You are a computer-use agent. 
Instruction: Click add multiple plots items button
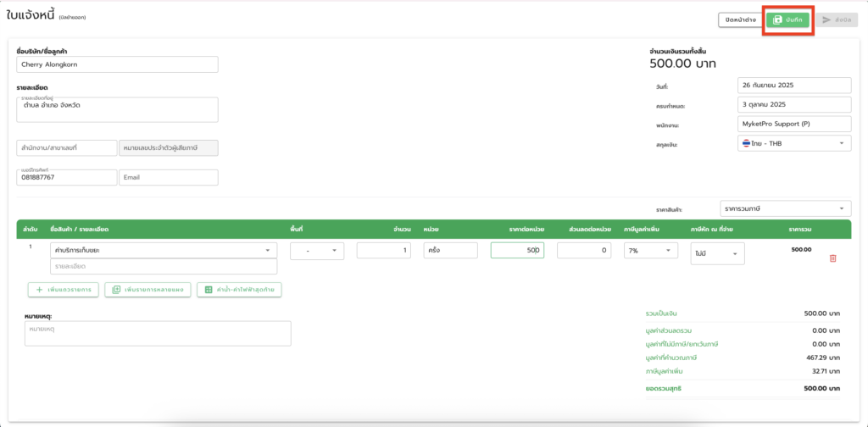coord(147,290)
